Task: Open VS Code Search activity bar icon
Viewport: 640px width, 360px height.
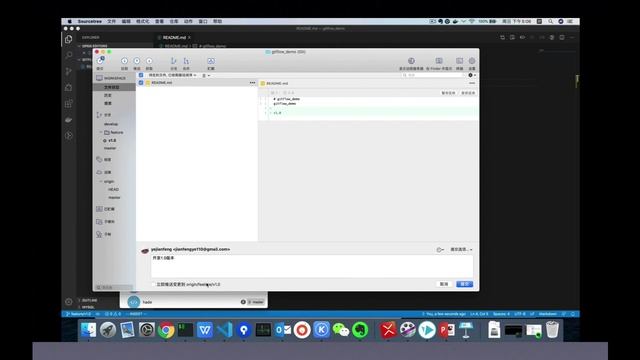Action: (69, 55)
